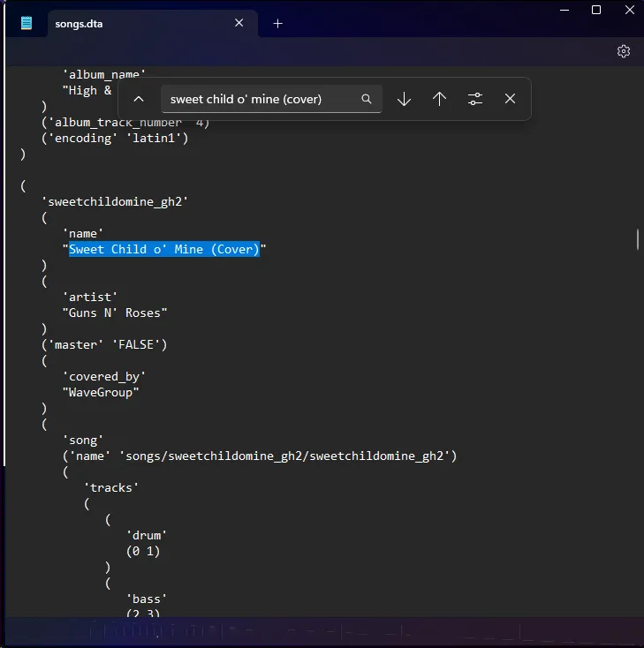Click the search magnifier icon
The height and width of the screenshot is (648, 644).
(x=366, y=99)
